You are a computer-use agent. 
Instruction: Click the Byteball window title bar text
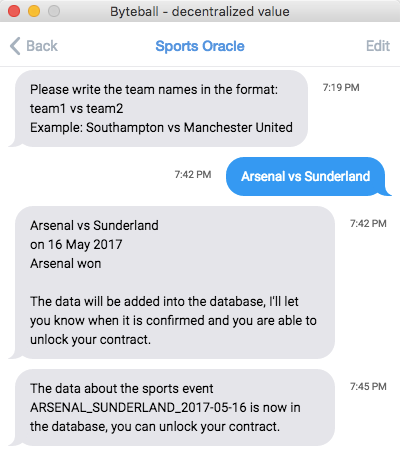[x=200, y=12]
